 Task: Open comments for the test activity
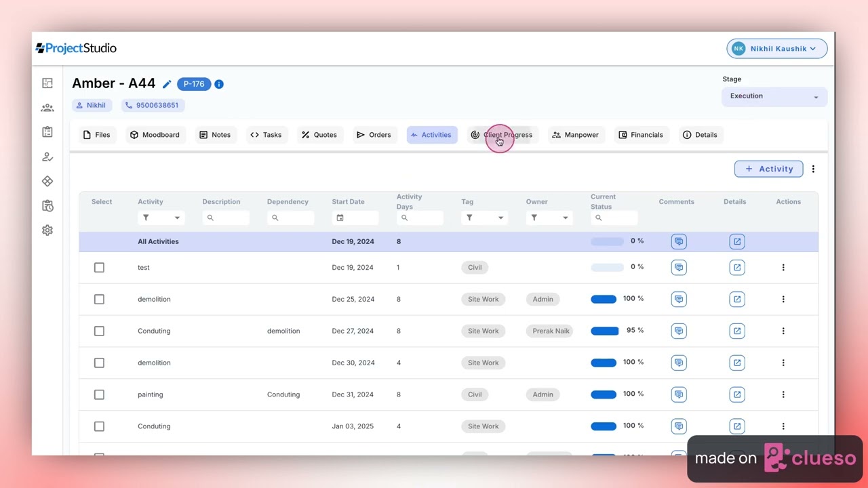679,267
